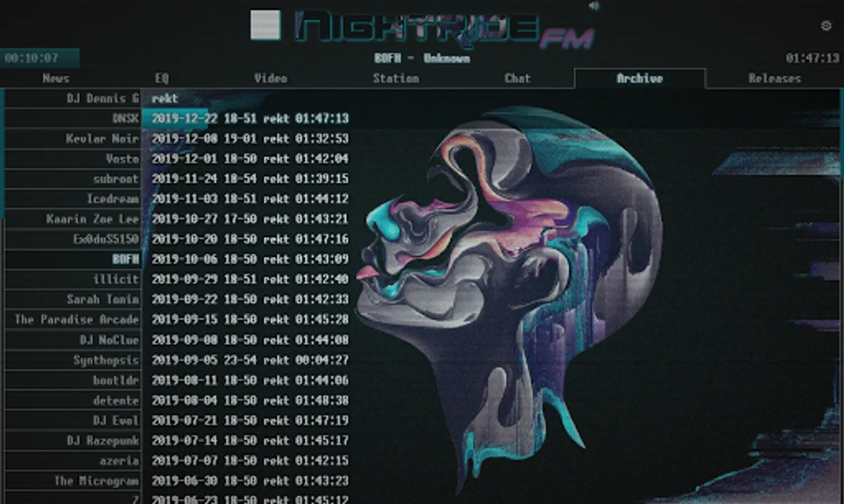Select DNSK in the artist list
This screenshot has height=504, width=844.
point(73,118)
